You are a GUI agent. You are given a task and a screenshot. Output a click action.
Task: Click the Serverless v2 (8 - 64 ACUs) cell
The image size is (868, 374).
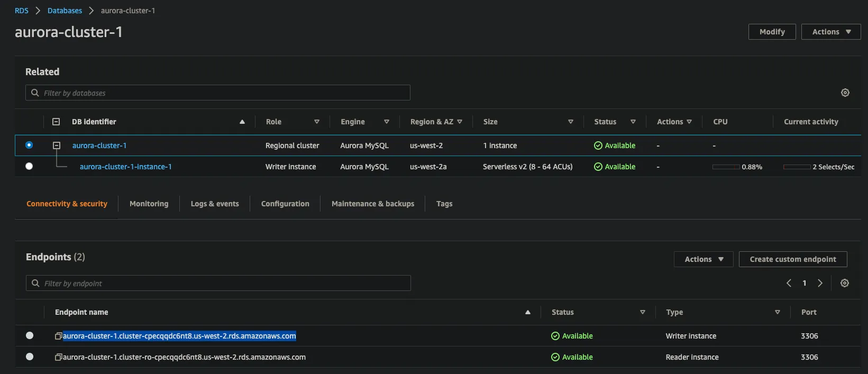click(x=528, y=167)
